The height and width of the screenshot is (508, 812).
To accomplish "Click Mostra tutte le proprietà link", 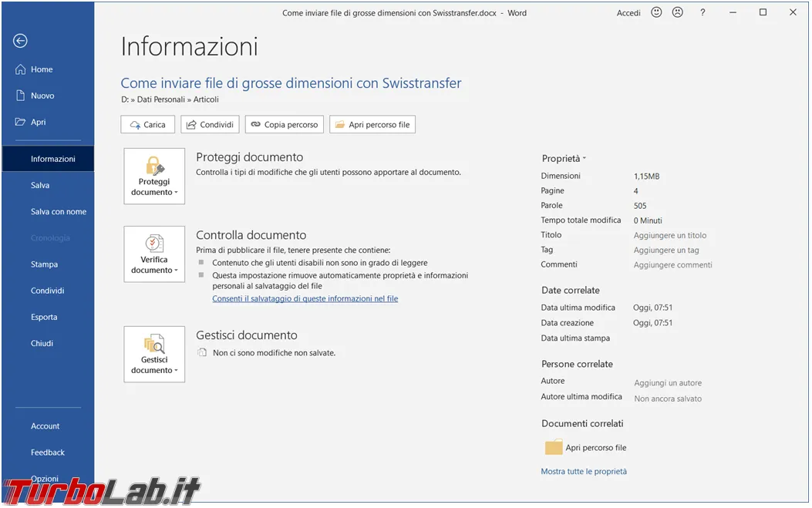I will (584, 471).
